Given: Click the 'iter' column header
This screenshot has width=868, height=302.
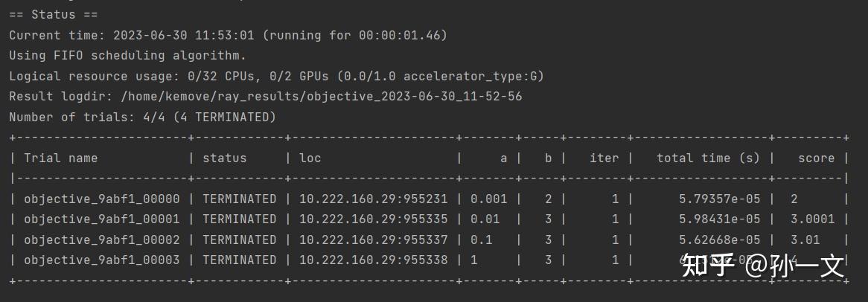Looking at the screenshot, I should point(604,158).
